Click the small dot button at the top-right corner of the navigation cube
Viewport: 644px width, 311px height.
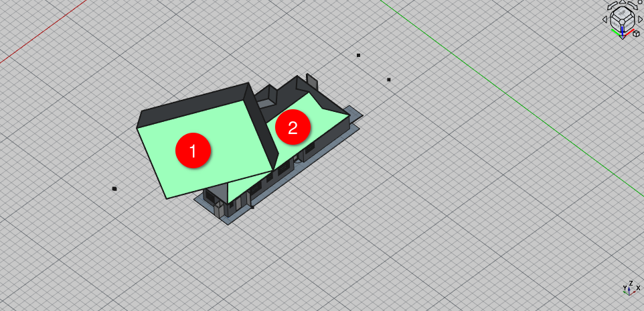(640, 2)
